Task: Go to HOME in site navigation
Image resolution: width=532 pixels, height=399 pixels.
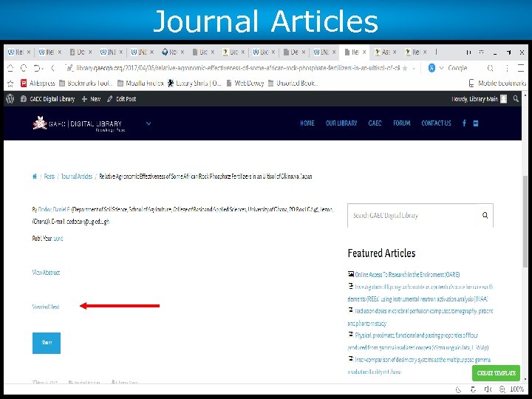Action: point(307,123)
